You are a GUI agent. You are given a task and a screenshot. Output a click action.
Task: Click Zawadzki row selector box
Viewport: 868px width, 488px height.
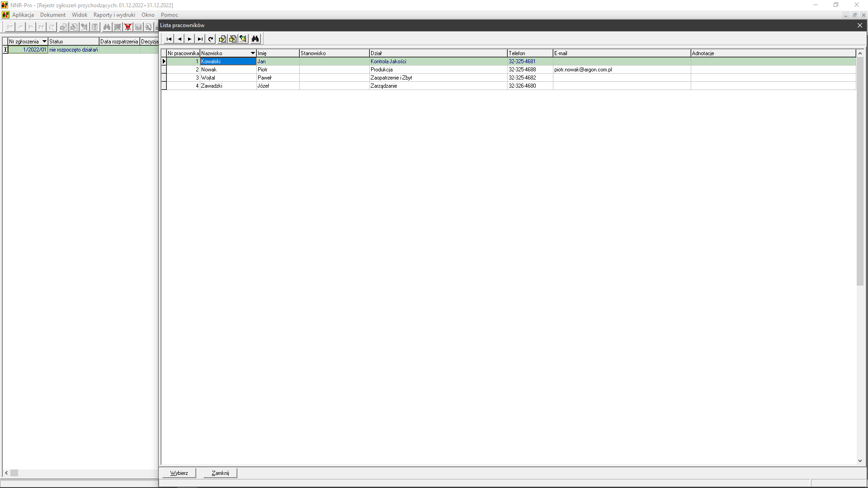click(x=164, y=86)
